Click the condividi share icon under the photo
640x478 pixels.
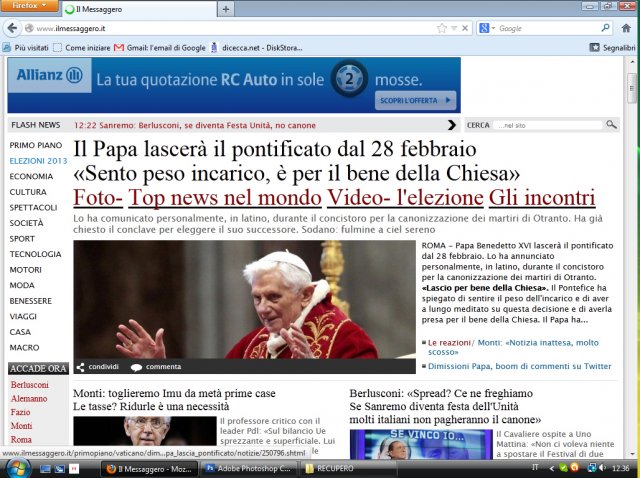click(80, 367)
